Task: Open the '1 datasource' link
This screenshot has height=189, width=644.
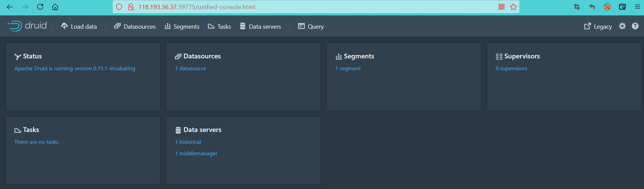Action: pos(190,69)
